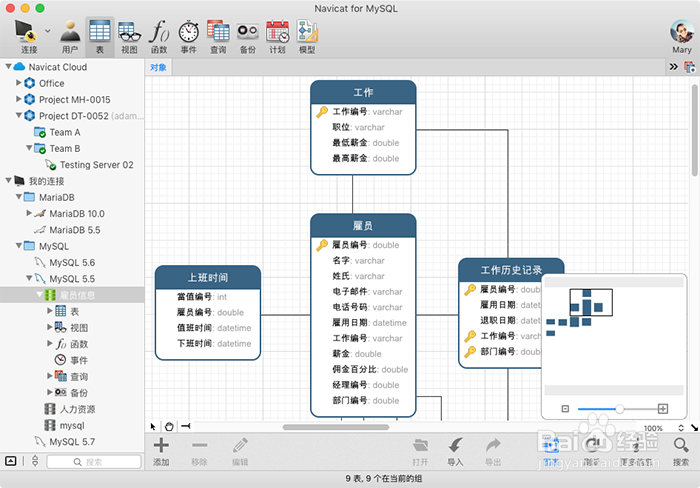The image size is (700, 488).
Task: Select the MariaDB 5.5 connection
Action: 75,230
